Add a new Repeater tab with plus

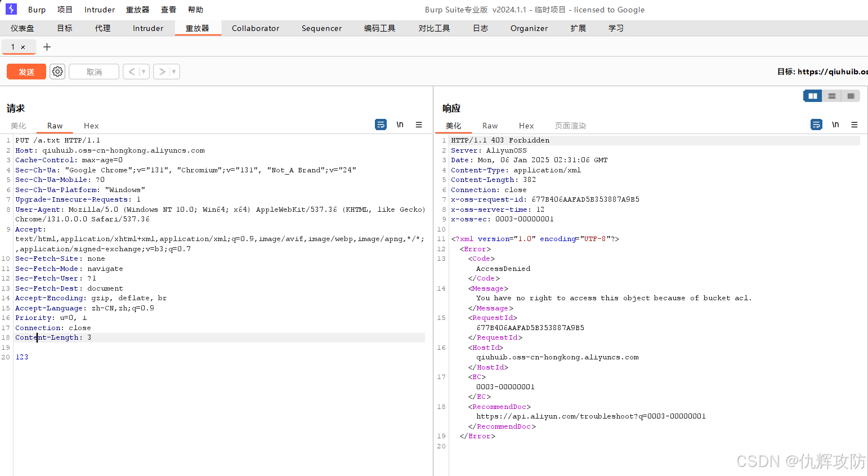pyautogui.click(x=47, y=47)
